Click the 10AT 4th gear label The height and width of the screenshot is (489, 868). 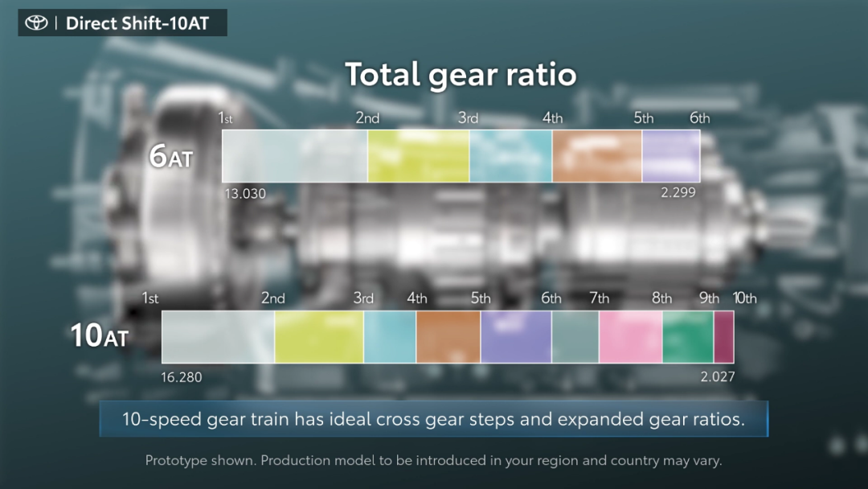[417, 298]
